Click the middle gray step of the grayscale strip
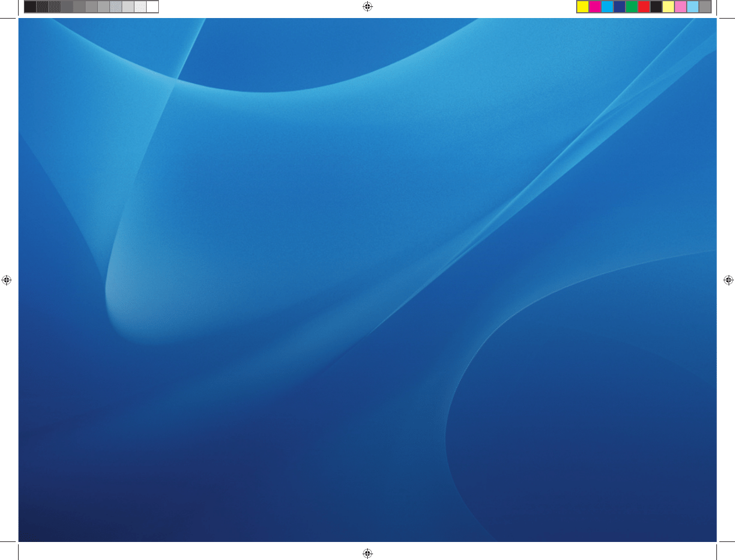Viewport: 735px width, 560px height. click(90, 8)
